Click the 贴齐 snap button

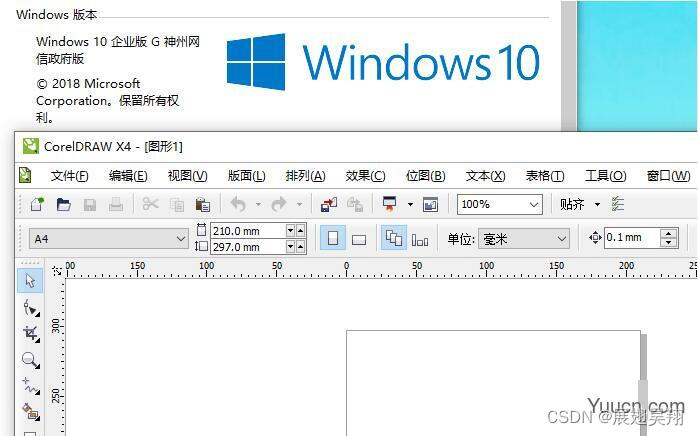(x=572, y=204)
